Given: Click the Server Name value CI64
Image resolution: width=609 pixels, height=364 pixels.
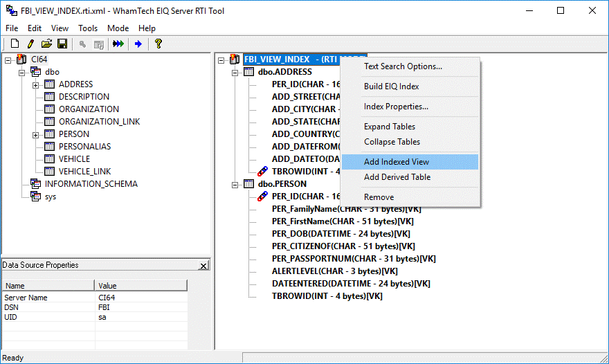Looking at the screenshot, I should point(107,298).
